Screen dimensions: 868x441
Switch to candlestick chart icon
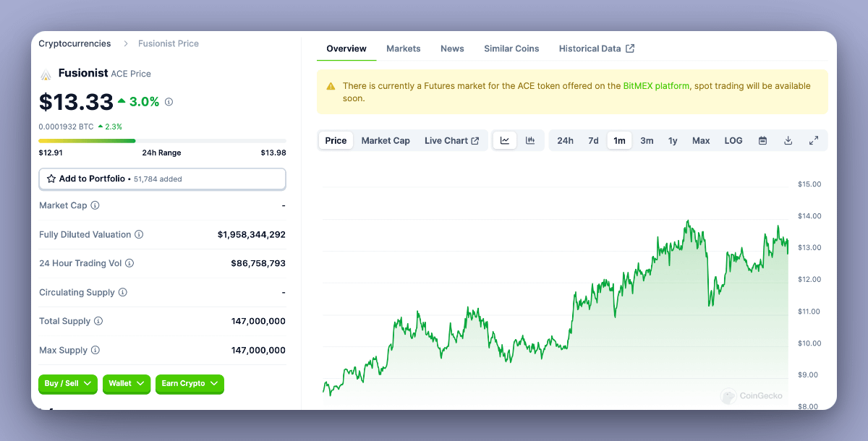tap(530, 140)
